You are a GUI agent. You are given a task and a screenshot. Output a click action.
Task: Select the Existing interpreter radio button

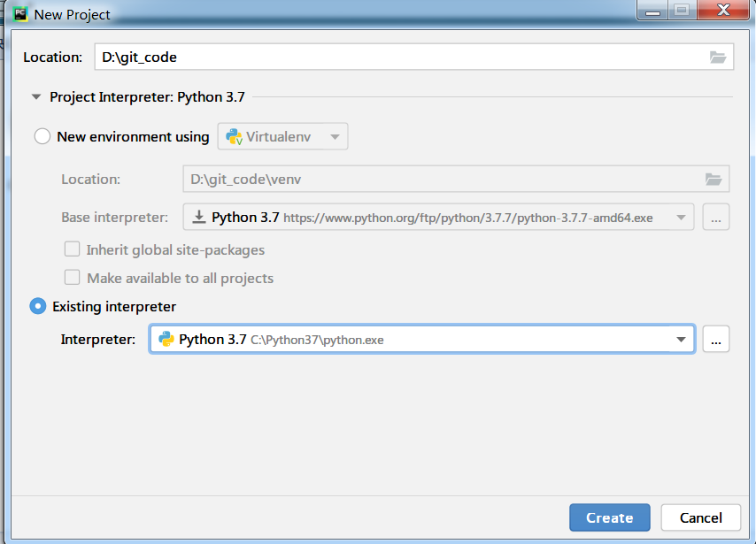(39, 307)
